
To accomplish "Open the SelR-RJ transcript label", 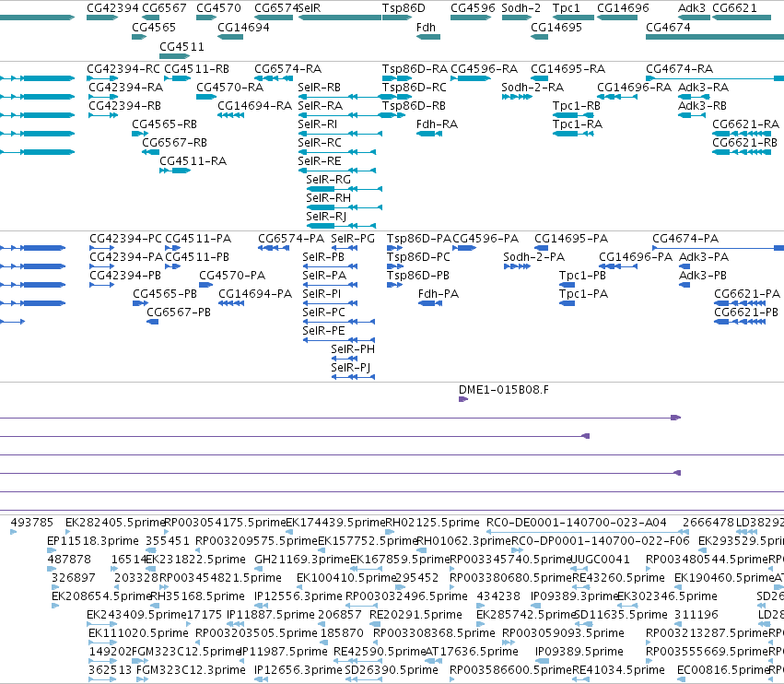I will [326, 216].
